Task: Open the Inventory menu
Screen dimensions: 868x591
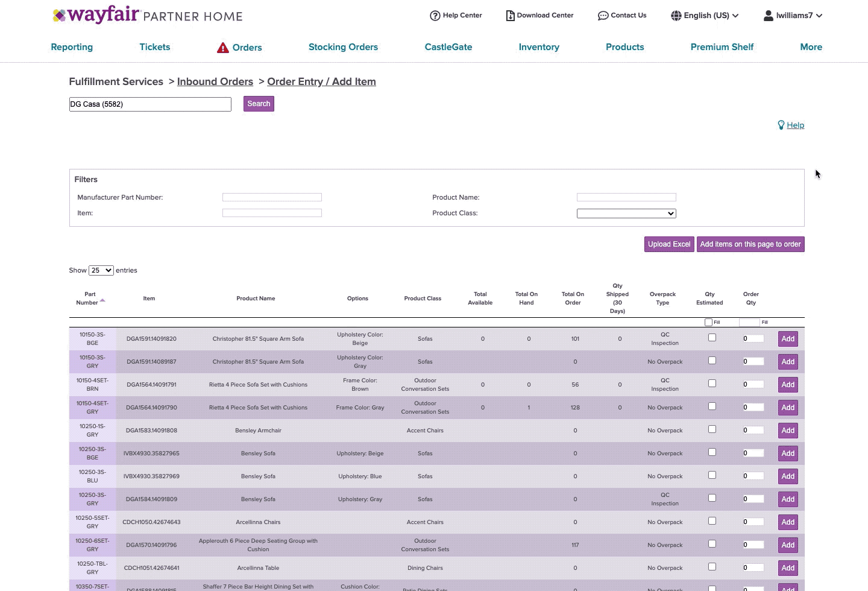Action: point(539,47)
